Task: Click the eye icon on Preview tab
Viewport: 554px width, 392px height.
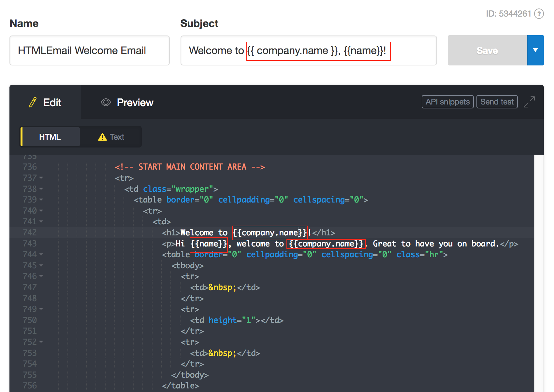Action: pos(106,102)
